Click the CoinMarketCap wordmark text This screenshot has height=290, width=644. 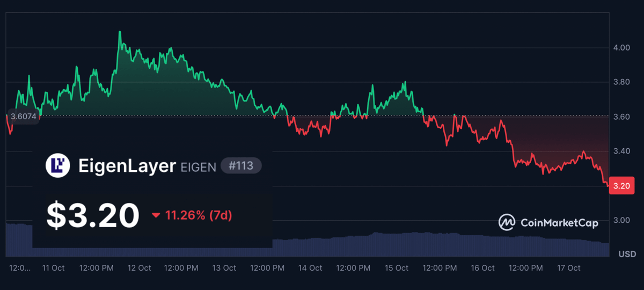[559, 222]
